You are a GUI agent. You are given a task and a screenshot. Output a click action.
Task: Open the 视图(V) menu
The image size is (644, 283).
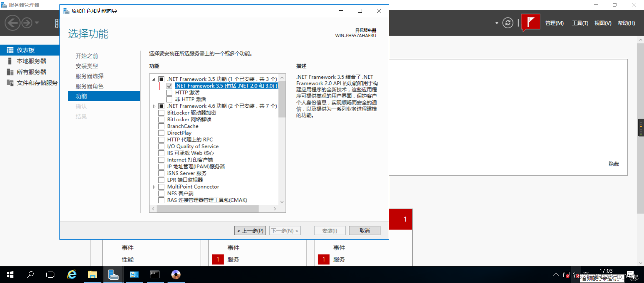(x=603, y=23)
